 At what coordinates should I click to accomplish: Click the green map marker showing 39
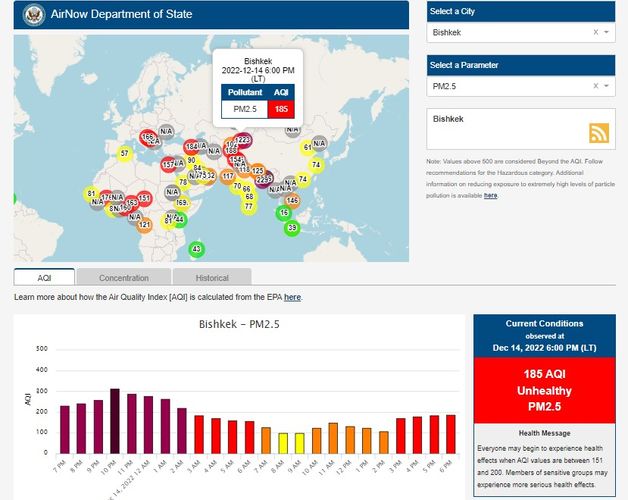click(x=292, y=228)
